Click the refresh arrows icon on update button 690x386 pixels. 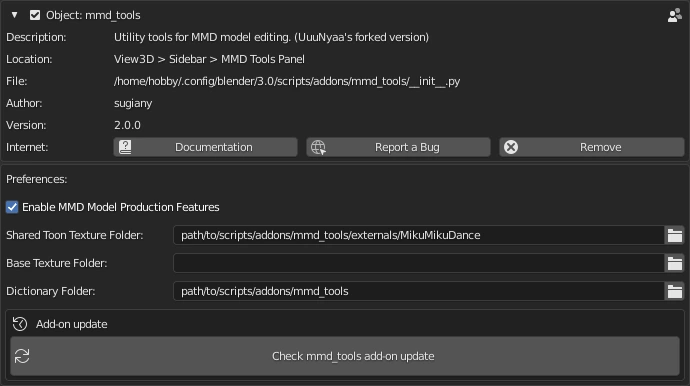pyautogui.click(x=22, y=356)
